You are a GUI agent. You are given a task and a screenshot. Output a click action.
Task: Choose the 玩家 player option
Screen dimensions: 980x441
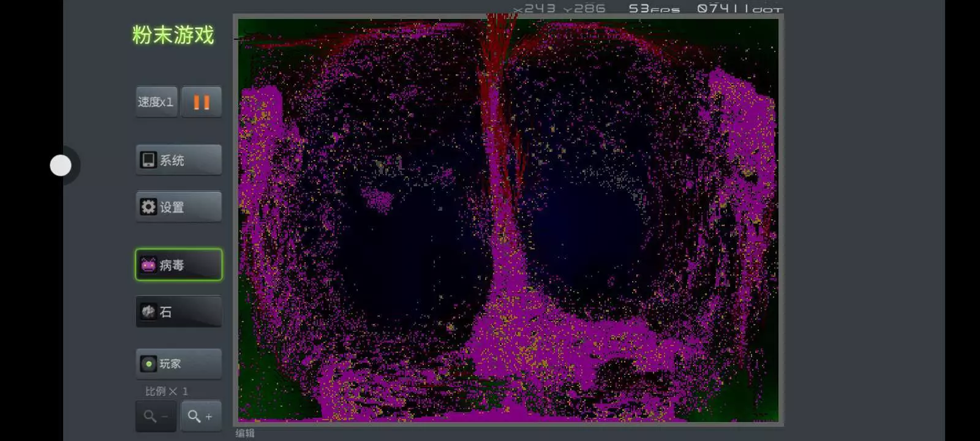[178, 364]
